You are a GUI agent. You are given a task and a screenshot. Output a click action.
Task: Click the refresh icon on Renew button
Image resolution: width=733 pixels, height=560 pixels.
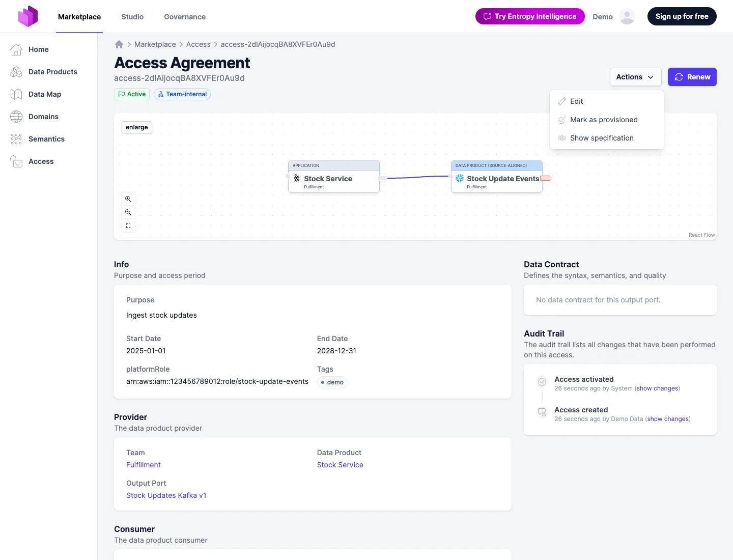[679, 77]
